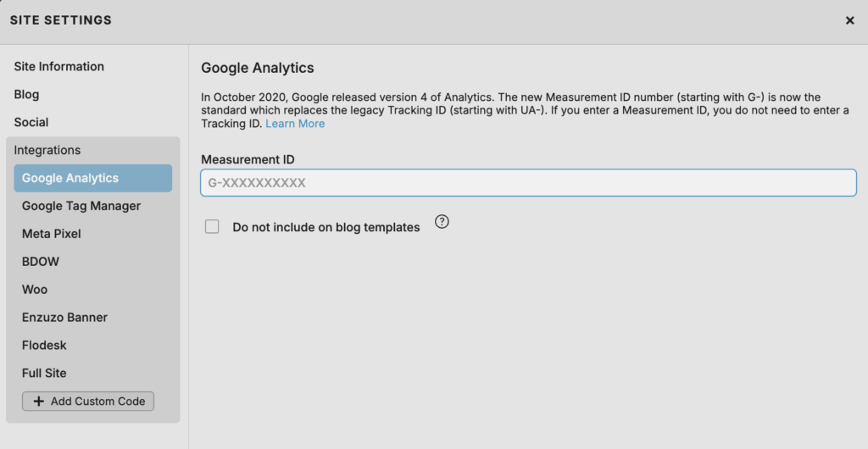Image resolution: width=868 pixels, height=449 pixels.
Task: Open the Social settings section
Action: pyautogui.click(x=31, y=122)
